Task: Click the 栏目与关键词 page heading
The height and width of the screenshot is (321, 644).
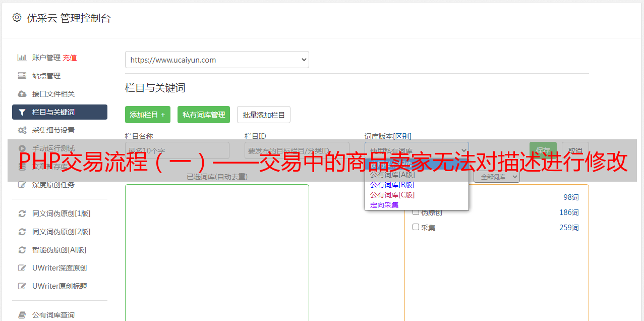Action: coord(155,88)
